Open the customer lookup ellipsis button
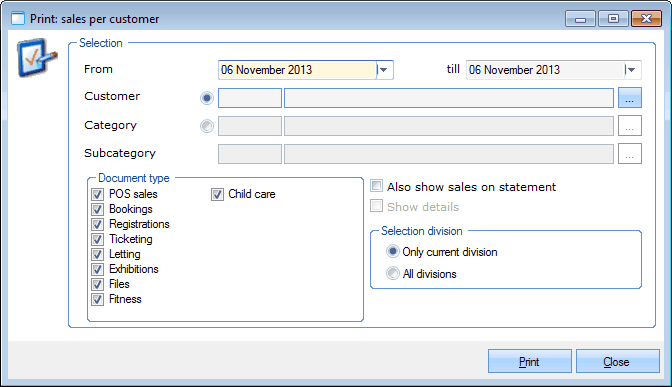 click(x=630, y=98)
